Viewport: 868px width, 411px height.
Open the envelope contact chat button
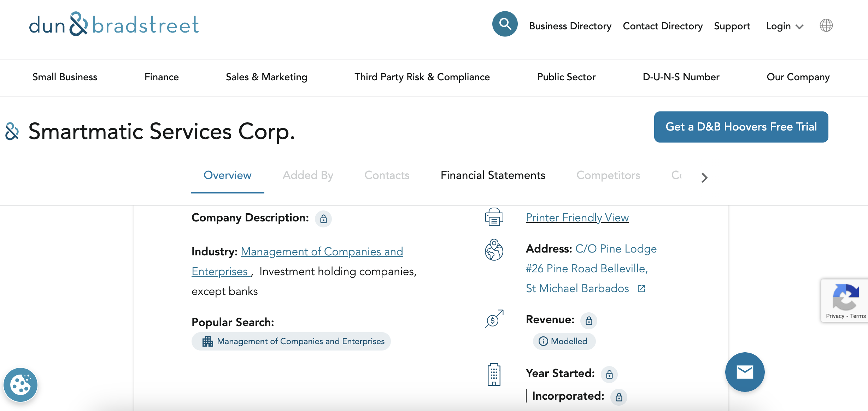(x=745, y=372)
